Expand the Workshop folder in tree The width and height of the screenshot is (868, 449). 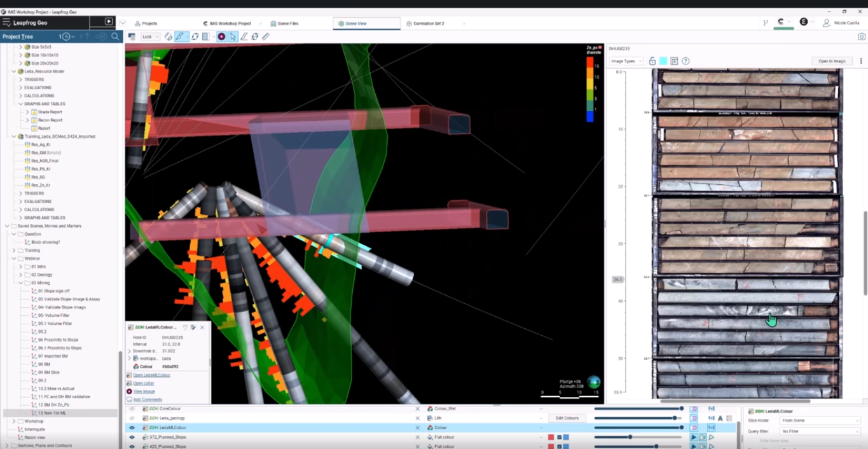click(x=14, y=421)
